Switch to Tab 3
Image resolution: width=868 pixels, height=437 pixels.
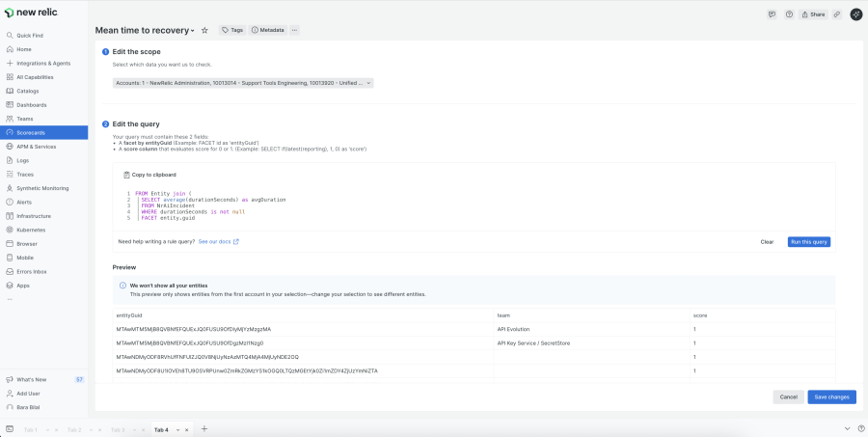118,430
